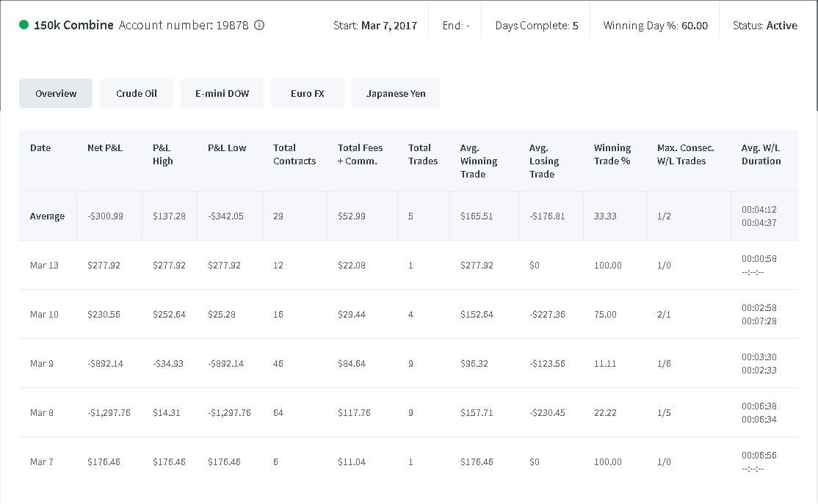This screenshot has height=504, width=818.
Task: Select the E-mini DOW tab
Action: point(222,93)
